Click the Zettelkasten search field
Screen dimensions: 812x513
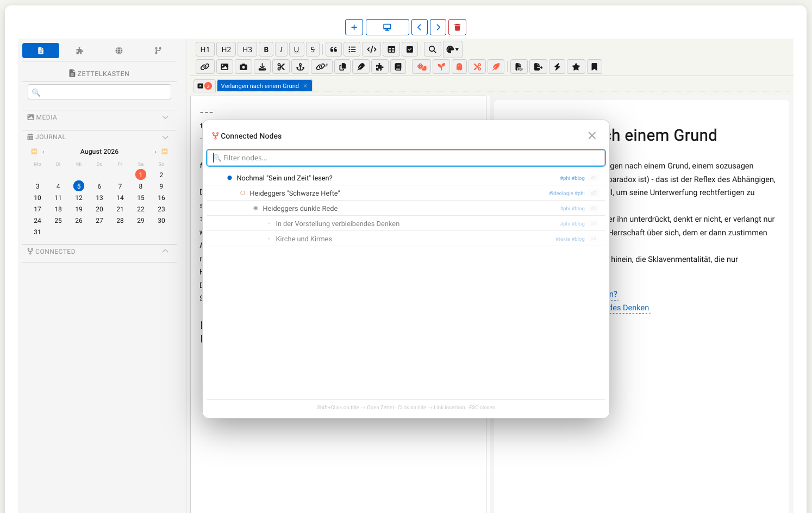click(x=99, y=92)
